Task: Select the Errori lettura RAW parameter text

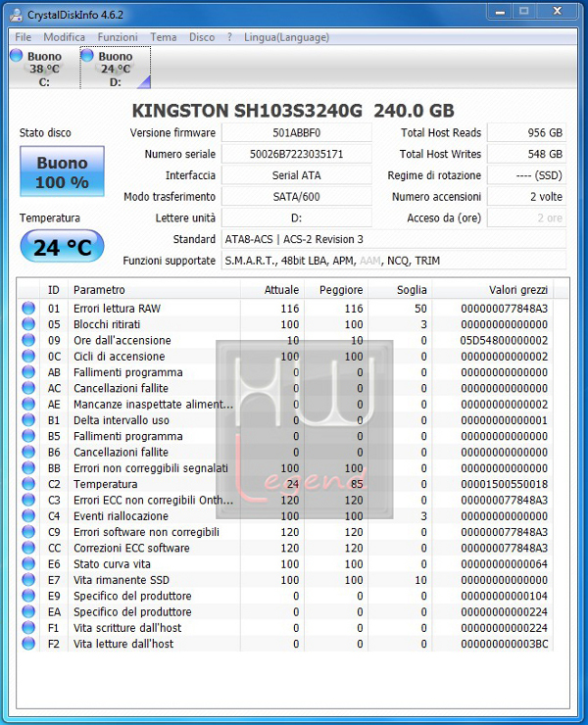Action: [x=117, y=309]
